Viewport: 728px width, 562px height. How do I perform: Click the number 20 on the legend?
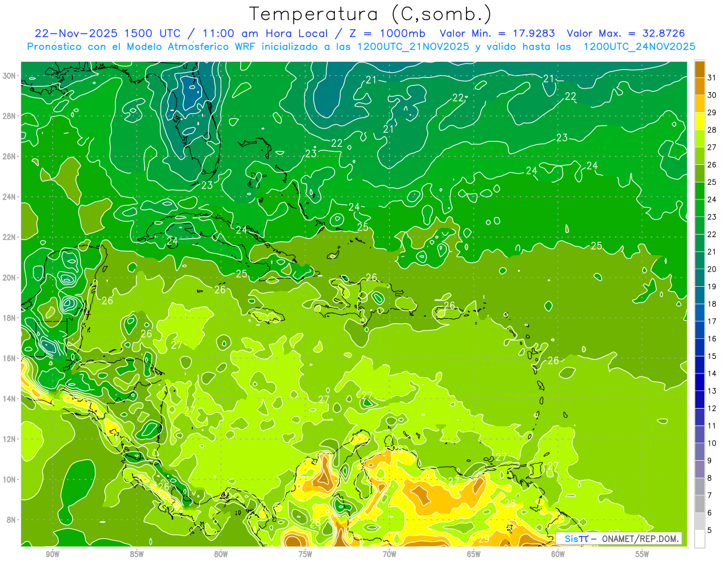click(712, 269)
